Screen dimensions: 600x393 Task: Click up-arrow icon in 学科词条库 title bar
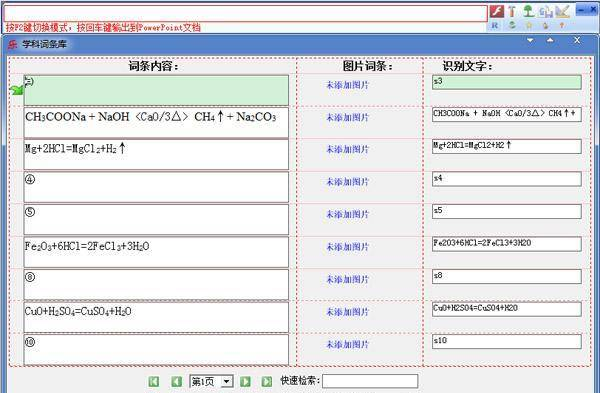(550, 40)
